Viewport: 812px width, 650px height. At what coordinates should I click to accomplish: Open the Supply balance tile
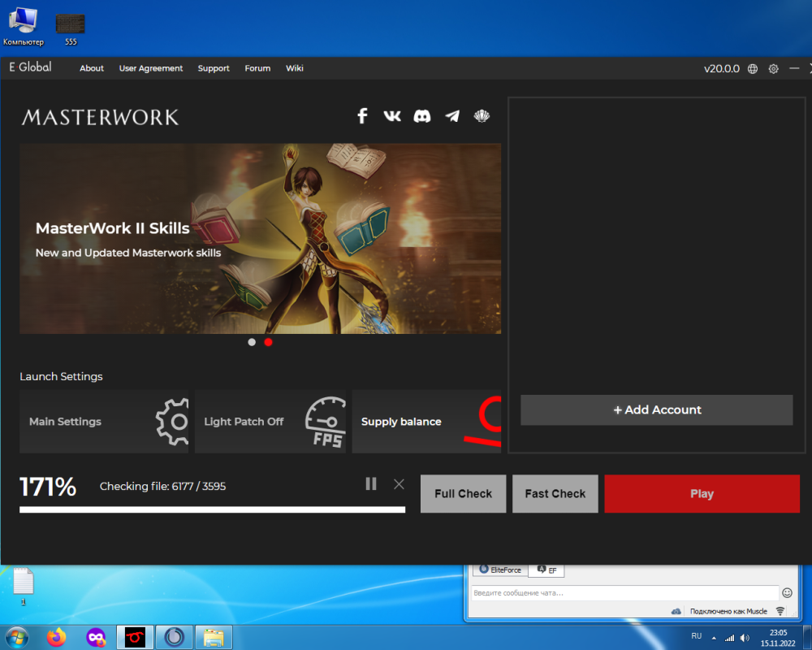tap(426, 422)
